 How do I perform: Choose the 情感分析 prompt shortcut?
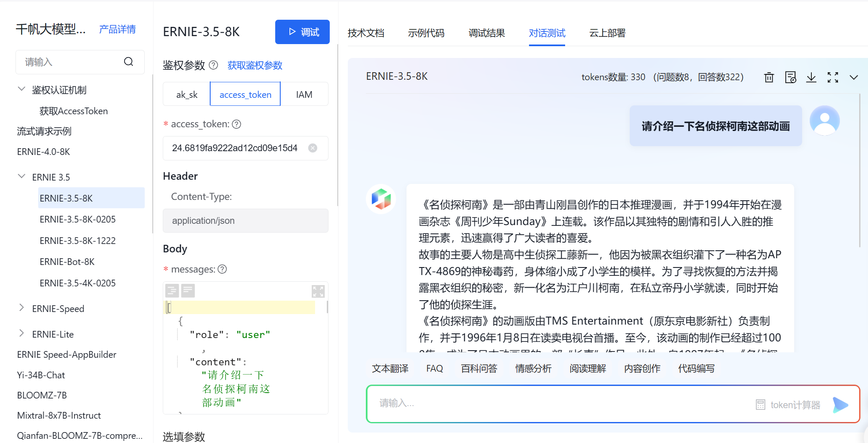533,368
